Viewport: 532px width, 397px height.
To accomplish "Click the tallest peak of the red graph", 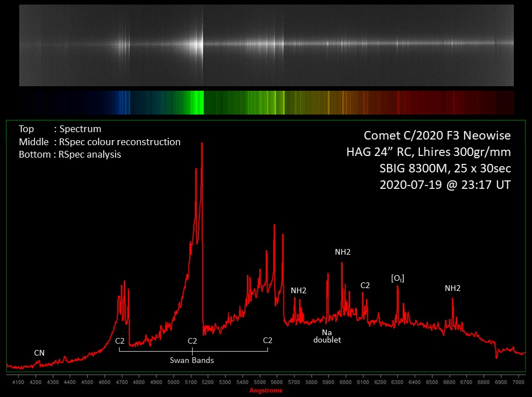I will (x=201, y=145).
